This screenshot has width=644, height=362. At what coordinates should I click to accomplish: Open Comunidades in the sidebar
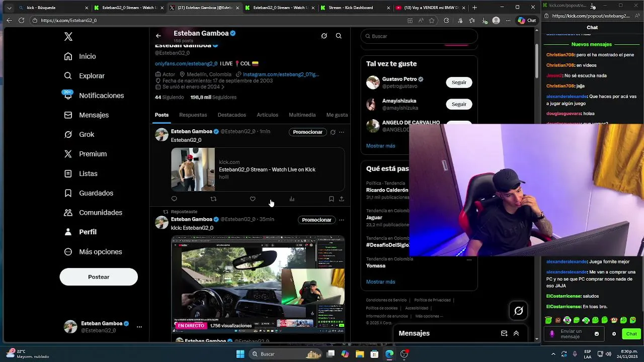click(x=93, y=213)
